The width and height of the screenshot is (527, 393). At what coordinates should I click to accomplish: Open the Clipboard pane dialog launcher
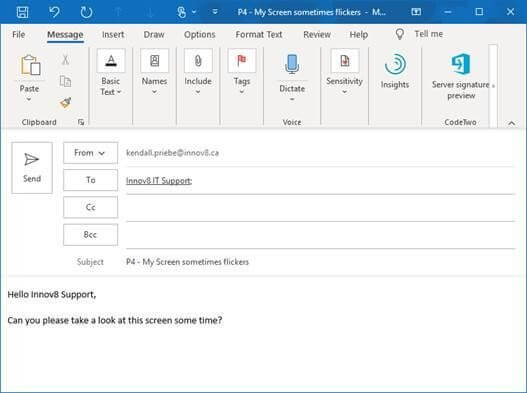[x=81, y=122]
